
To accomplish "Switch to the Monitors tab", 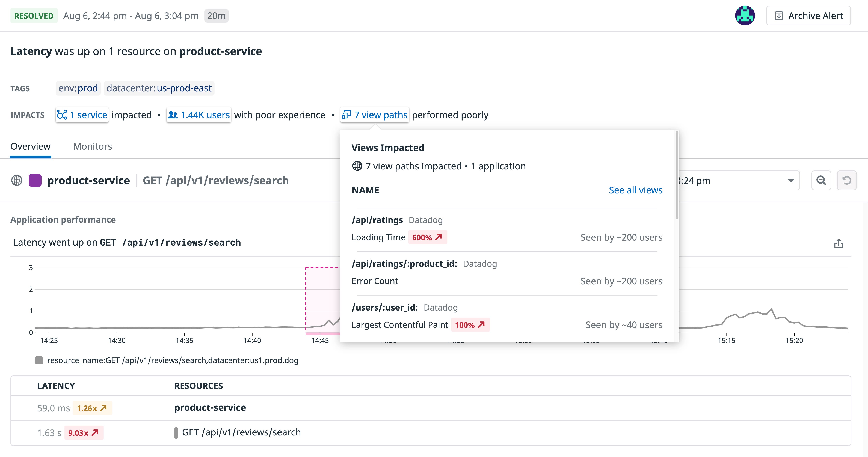I will click(92, 146).
